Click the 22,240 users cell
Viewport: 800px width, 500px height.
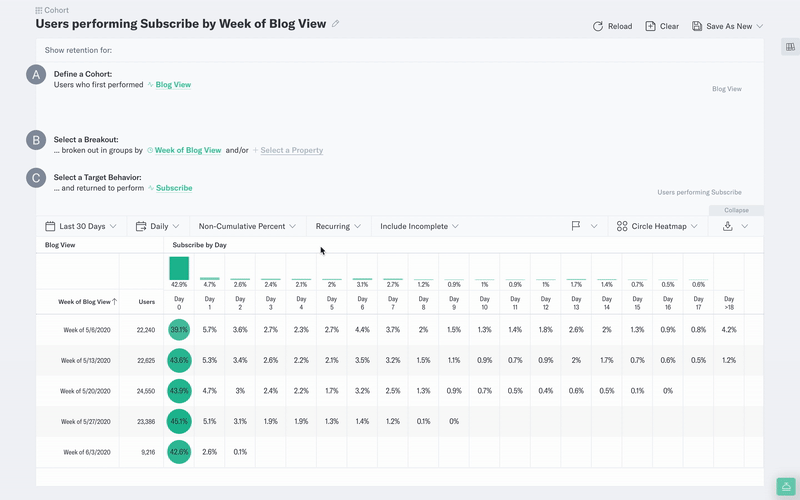click(x=146, y=330)
